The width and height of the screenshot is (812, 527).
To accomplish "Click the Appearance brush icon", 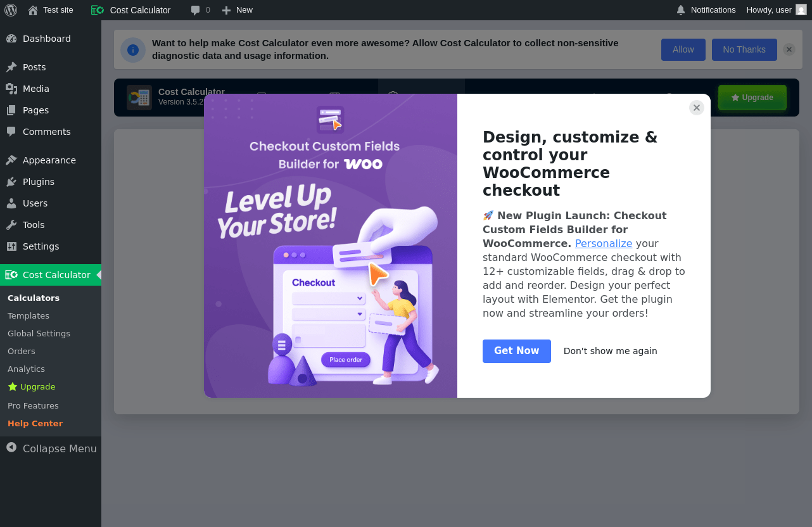I will point(11,160).
